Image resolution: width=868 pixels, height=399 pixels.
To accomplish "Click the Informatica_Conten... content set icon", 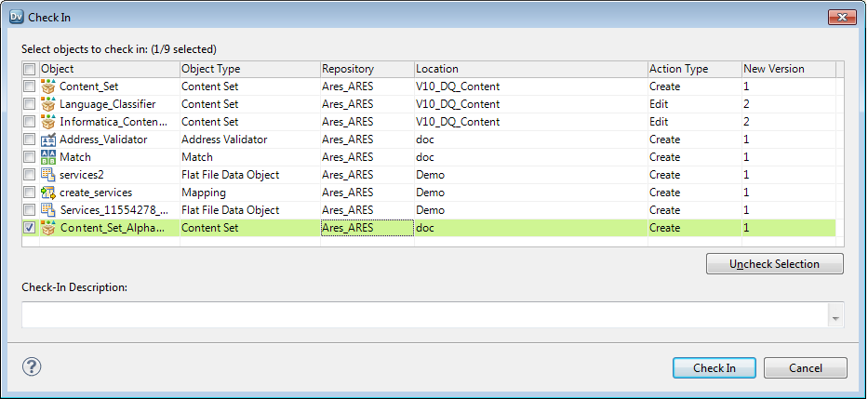I will point(48,122).
